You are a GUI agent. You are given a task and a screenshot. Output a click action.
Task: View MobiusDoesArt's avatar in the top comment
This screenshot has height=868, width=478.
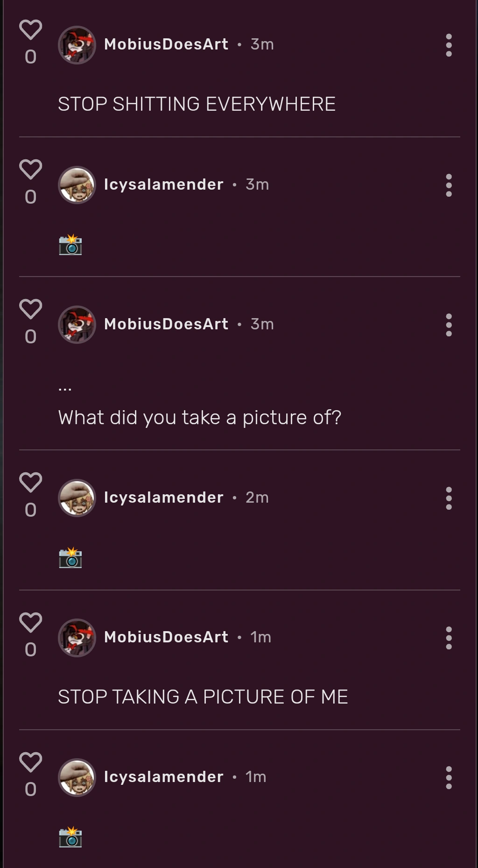tap(77, 45)
